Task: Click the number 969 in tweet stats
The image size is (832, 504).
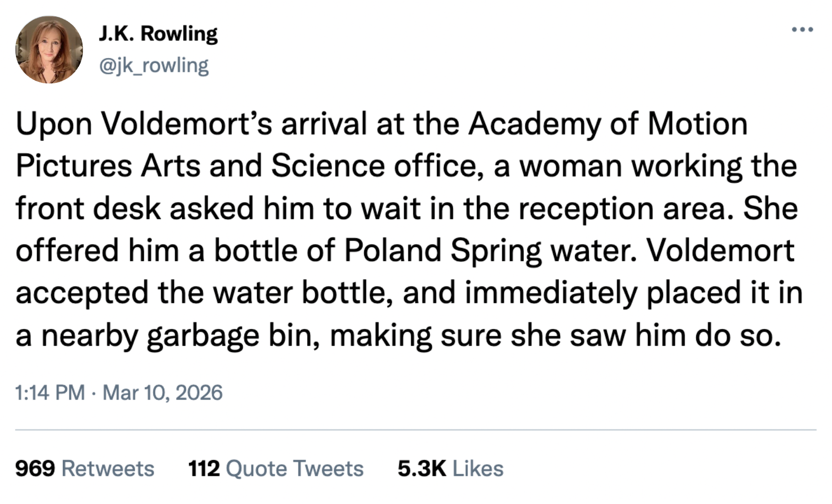Action: point(35,469)
